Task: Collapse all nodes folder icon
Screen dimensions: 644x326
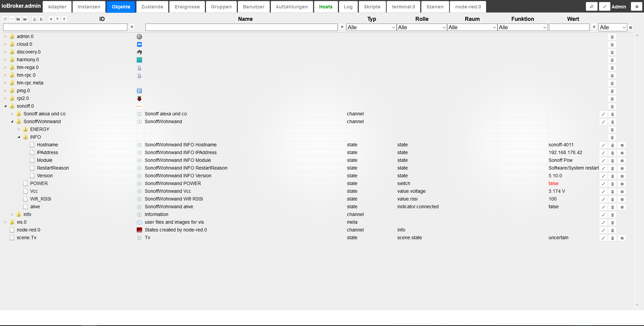Action: click(18, 19)
